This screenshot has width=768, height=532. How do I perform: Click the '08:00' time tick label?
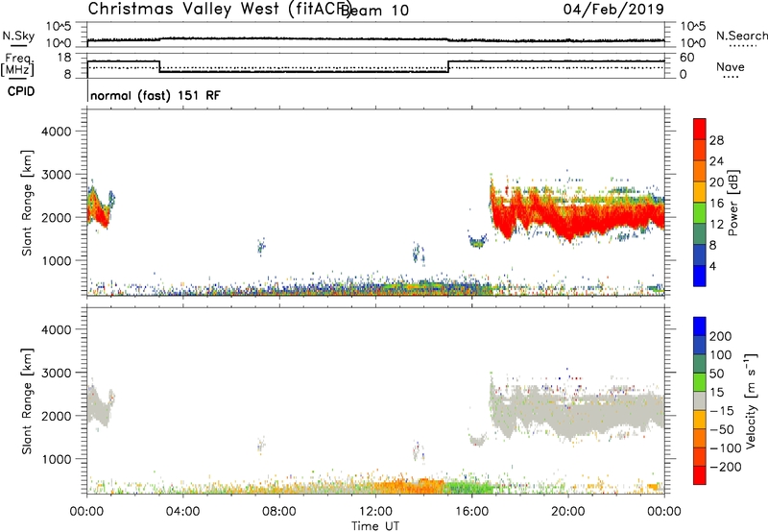point(279,512)
